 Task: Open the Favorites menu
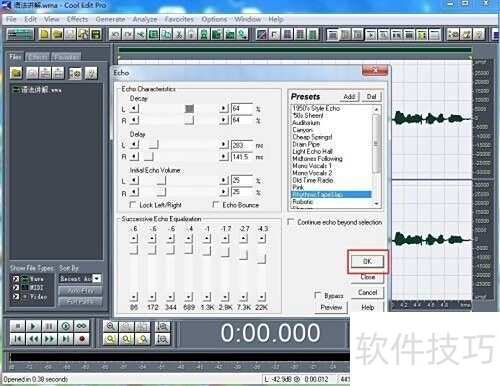179,19
